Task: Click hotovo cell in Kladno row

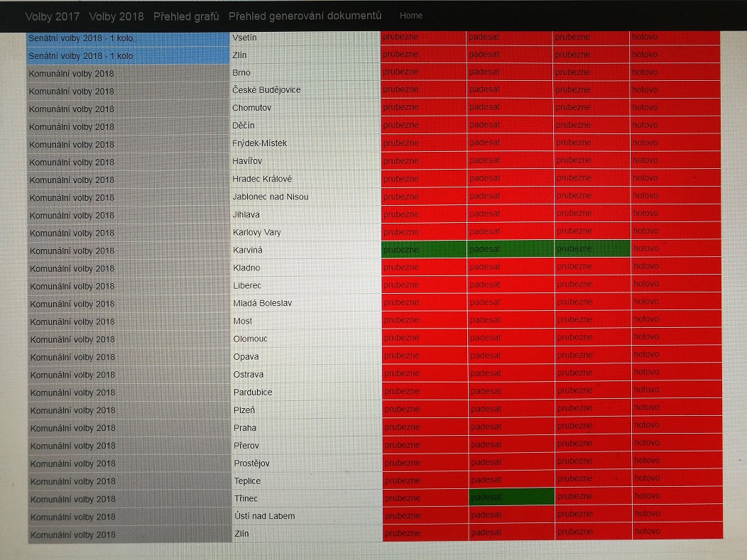Action: tap(675, 266)
